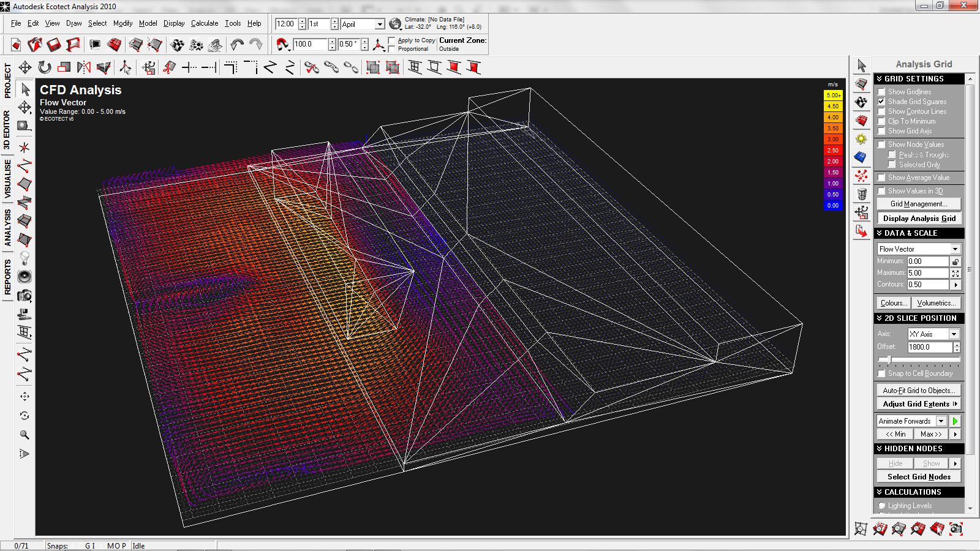Image resolution: width=980 pixels, height=551 pixels.
Task: Click the date/time globe icon
Action: tap(395, 24)
